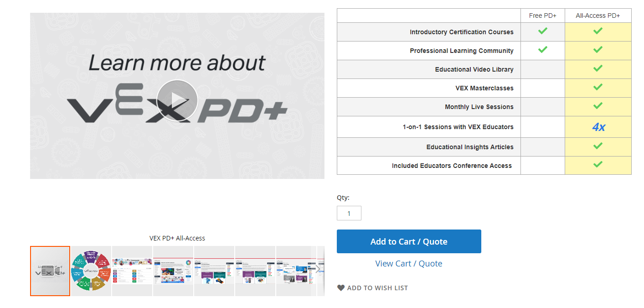This screenshot has height=308, width=644.
Task: Open the fourth thumbnail in the gallery strip
Action: [173, 271]
